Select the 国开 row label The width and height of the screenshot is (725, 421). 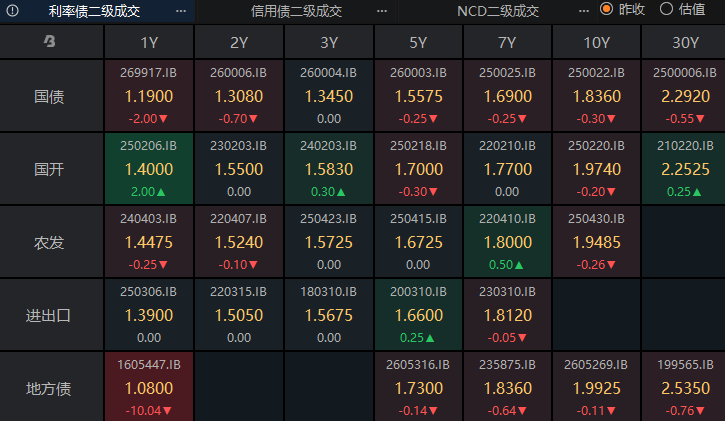[x=49, y=169]
